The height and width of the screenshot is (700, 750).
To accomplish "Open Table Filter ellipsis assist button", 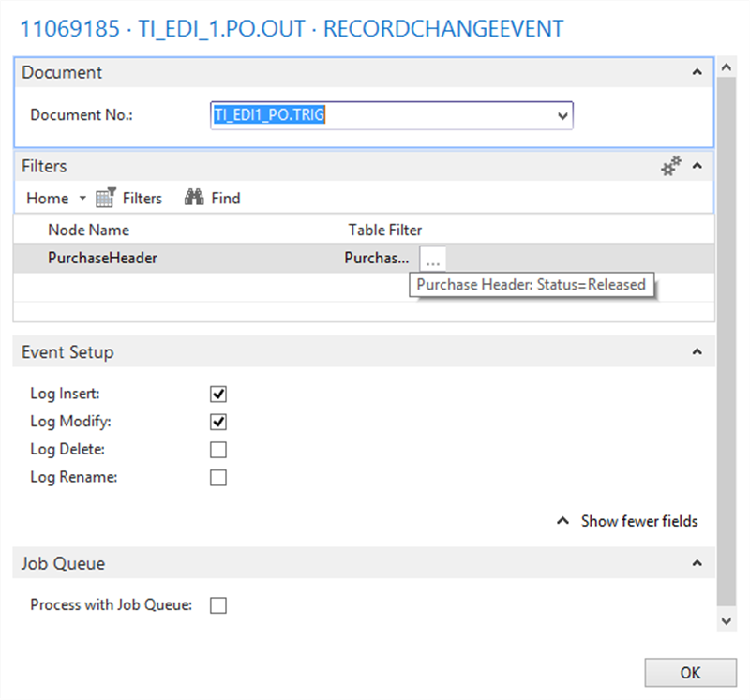I will tap(432, 259).
